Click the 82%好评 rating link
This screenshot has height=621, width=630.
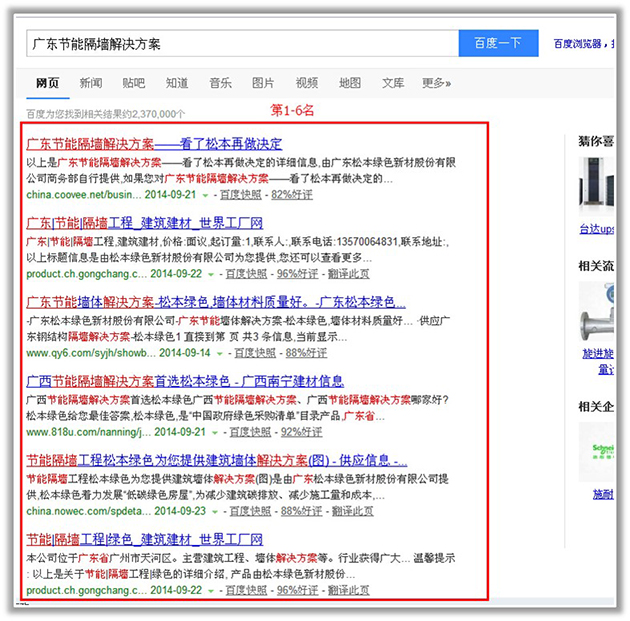click(x=292, y=195)
